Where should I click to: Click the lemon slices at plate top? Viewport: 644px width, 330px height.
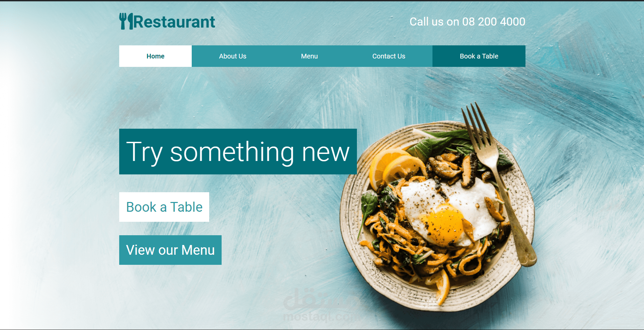click(x=396, y=166)
